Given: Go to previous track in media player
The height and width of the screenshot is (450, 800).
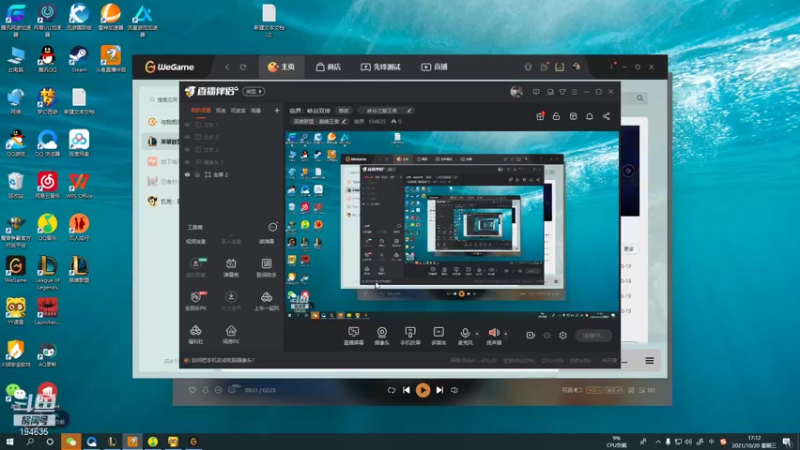Looking at the screenshot, I should pos(406,390).
